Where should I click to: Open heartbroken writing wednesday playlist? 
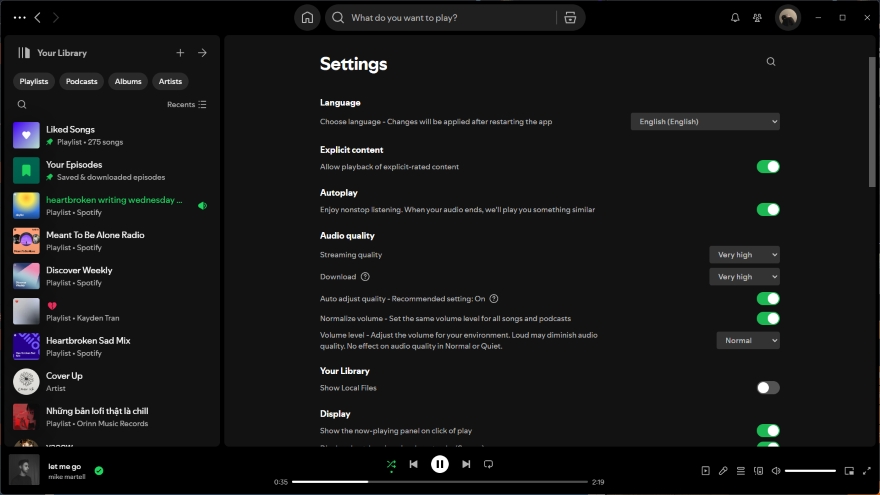111,205
